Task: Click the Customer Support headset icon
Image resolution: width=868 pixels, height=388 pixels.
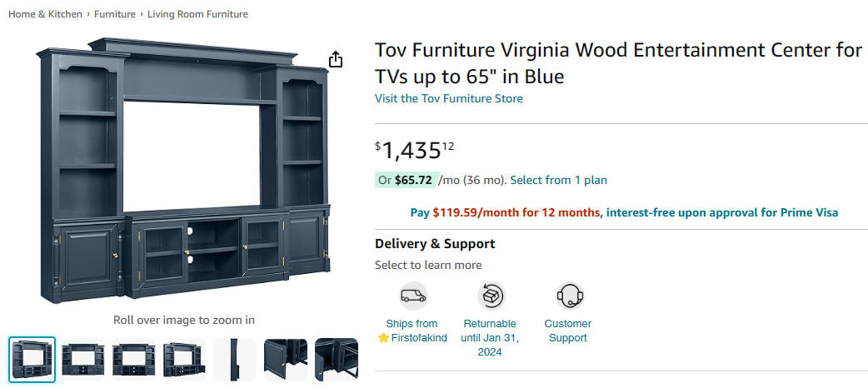Action: (570, 296)
